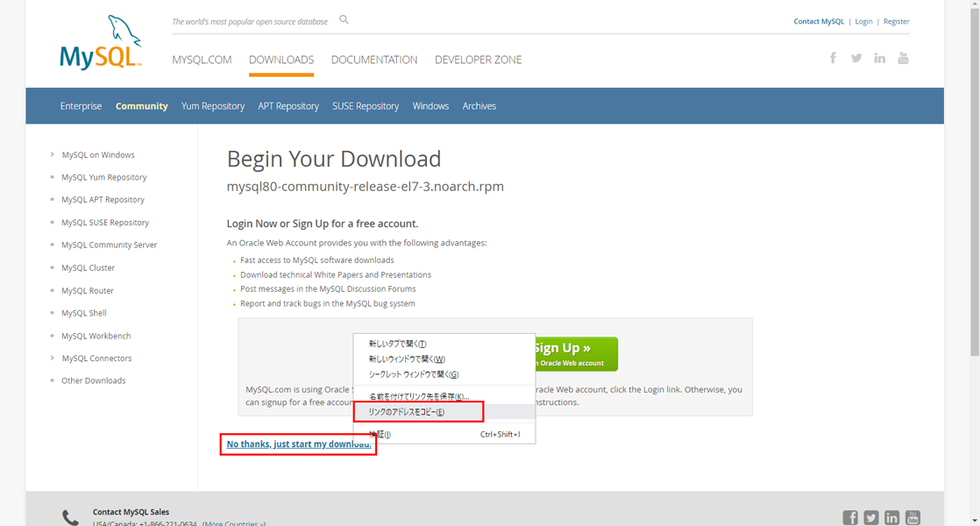
Task: Click the green Sign Up button
Action: pos(575,354)
